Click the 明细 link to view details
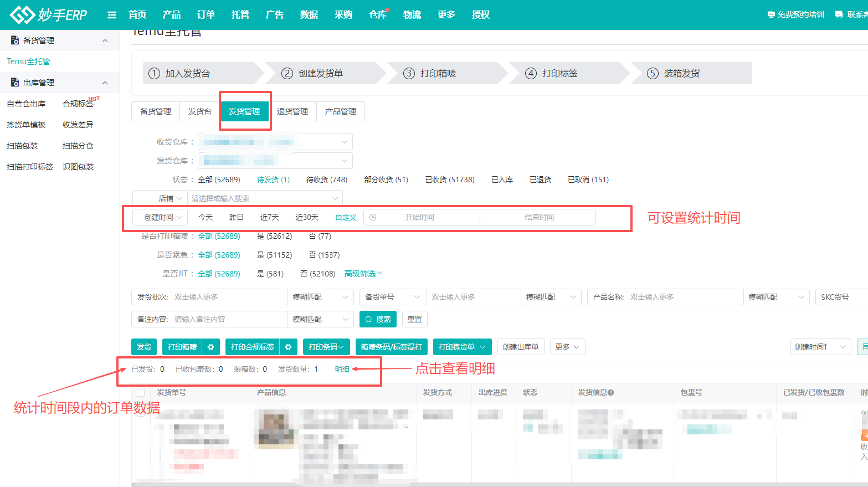The height and width of the screenshot is (487, 868). click(x=342, y=369)
